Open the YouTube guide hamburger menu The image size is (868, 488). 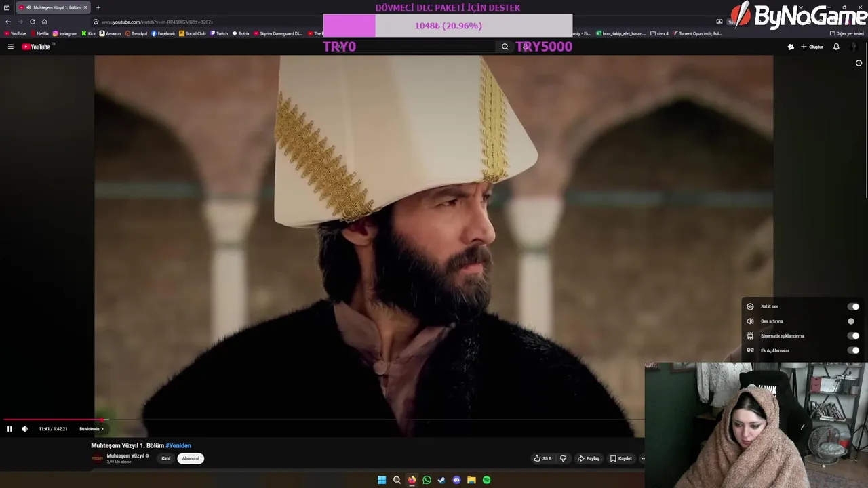(10, 47)
